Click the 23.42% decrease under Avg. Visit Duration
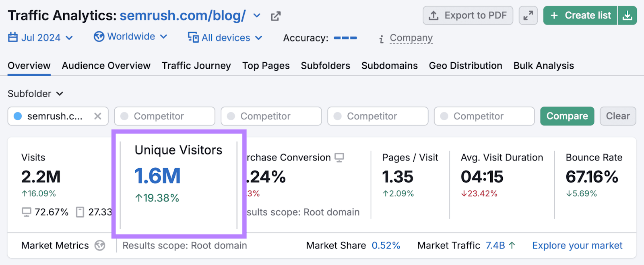 (x=479, y=193)
